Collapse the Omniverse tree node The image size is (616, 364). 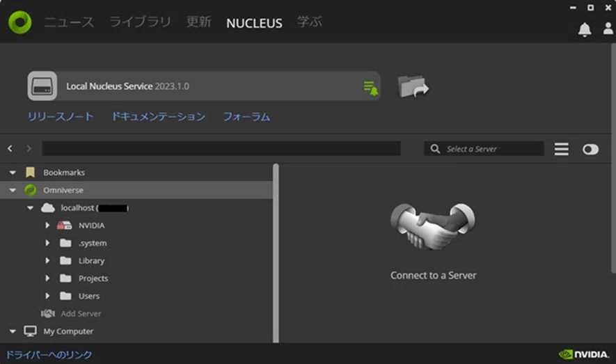(x=13, y=190)
